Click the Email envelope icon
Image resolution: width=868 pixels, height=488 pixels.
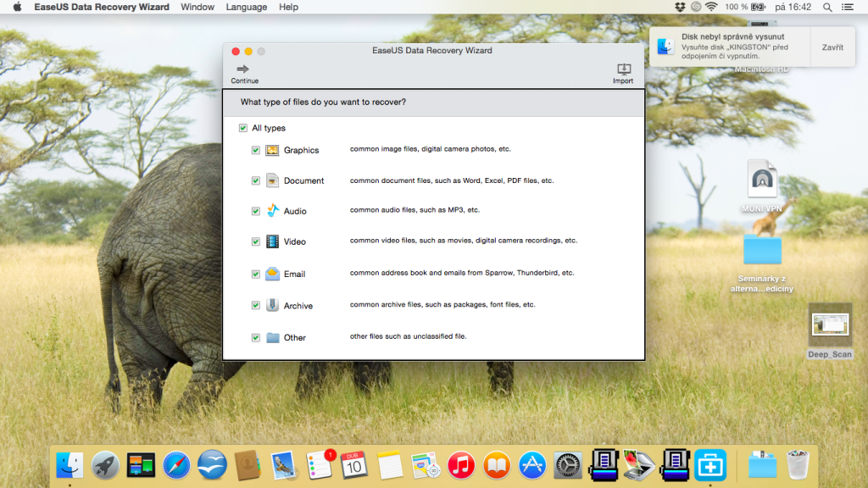pos(272,274)
